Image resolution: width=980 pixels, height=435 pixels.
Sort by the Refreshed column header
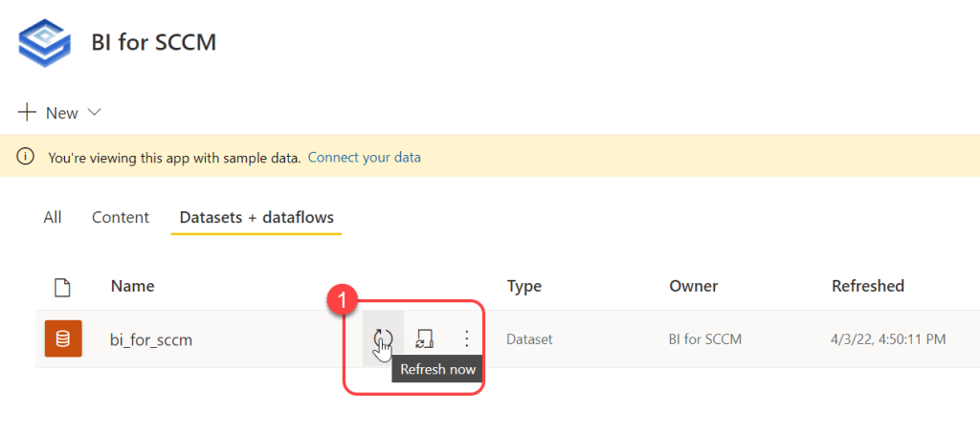(x=867, y=286)
